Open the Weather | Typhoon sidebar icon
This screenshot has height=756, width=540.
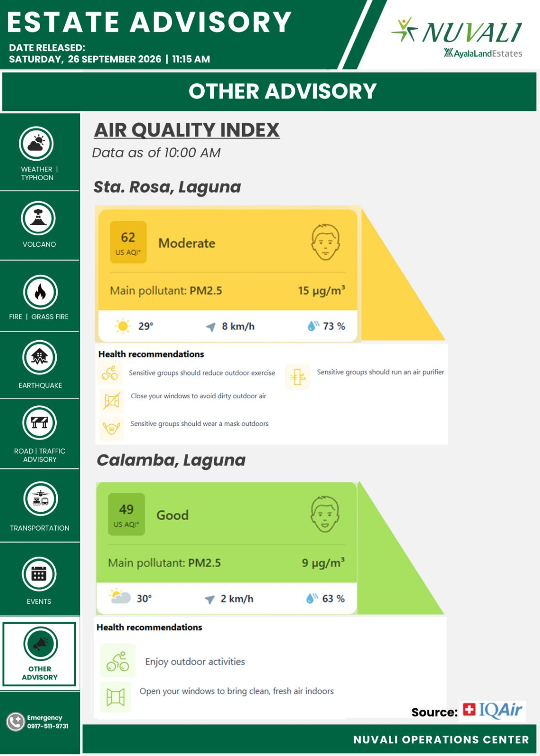click(x=36, y=144)
